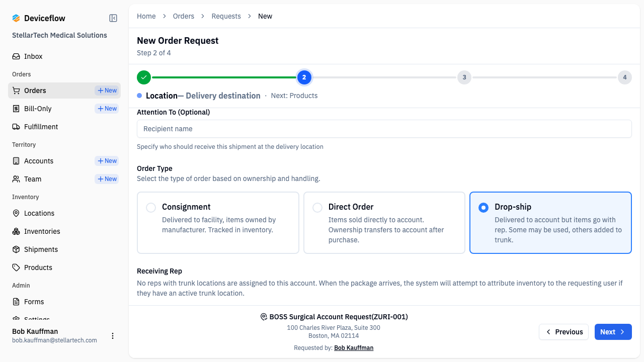Click the New breadcrumb item
This screenshot has width=644, height=362.
point(265,16)
